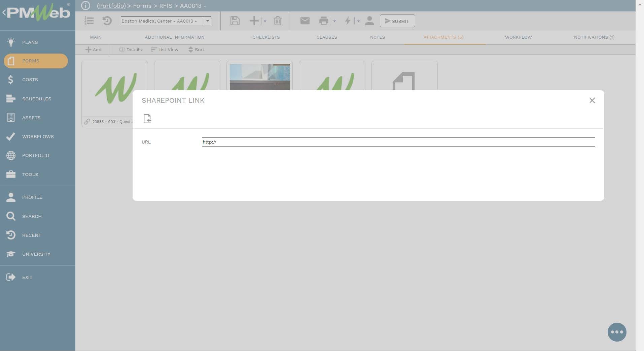Click the Email envelope icon

305,21
